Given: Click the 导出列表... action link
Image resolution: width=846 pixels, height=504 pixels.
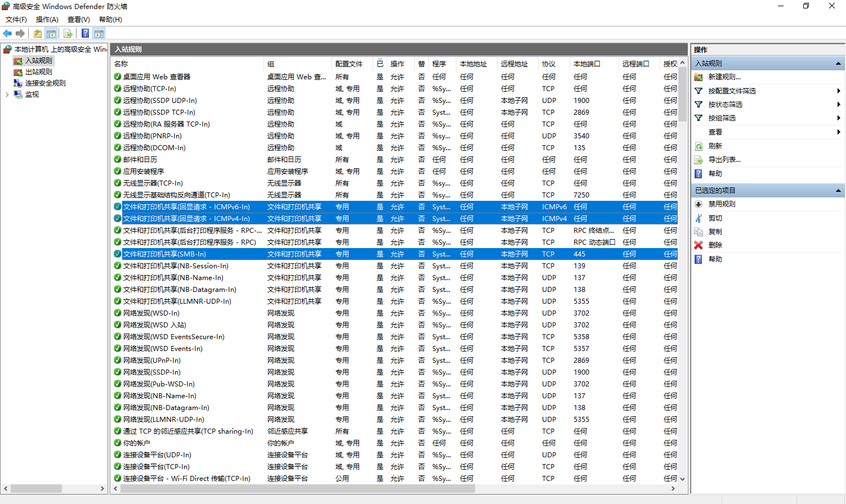Looking at the screenshot, I should [x=724, y=160].
